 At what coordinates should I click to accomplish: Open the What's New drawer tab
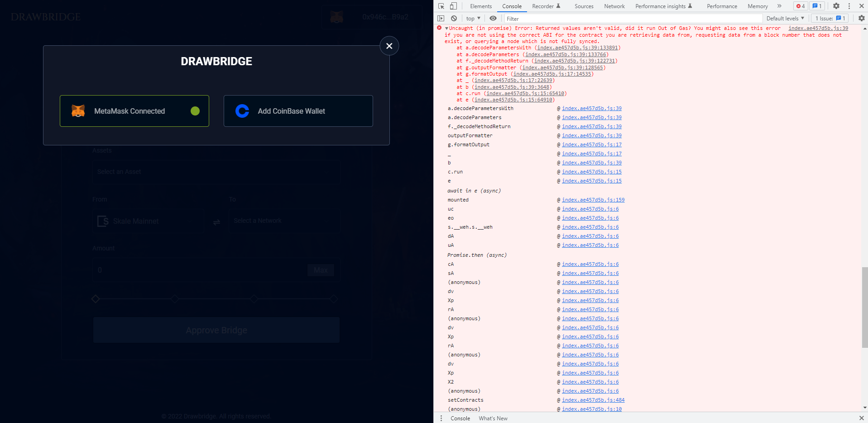click(493, 418)
